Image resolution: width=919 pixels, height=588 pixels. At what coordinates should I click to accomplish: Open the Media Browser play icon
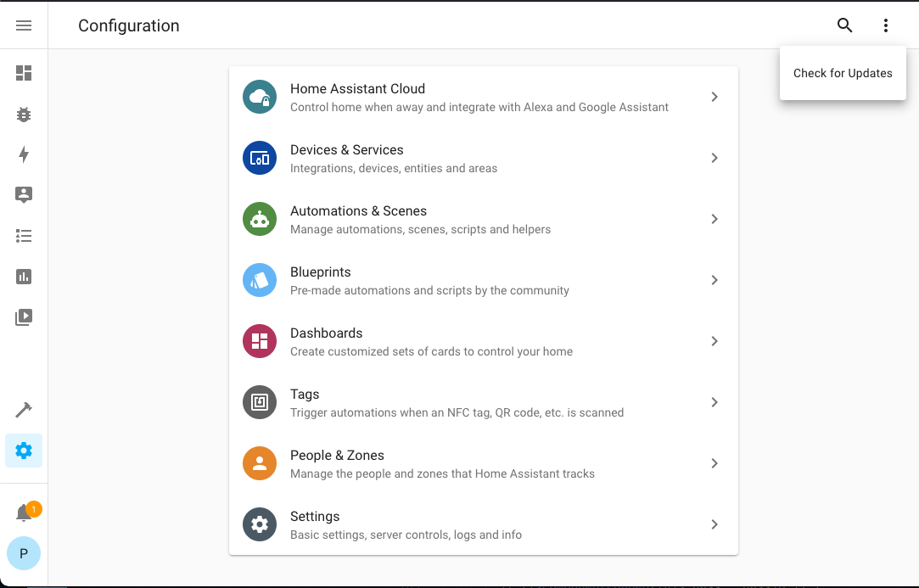click(24, 317)
